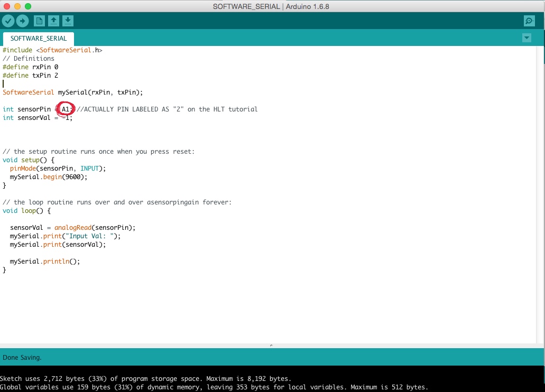Open a sketch with the Open icon
The width and height of the screenshot is (545, 392).
click(53, 21)
